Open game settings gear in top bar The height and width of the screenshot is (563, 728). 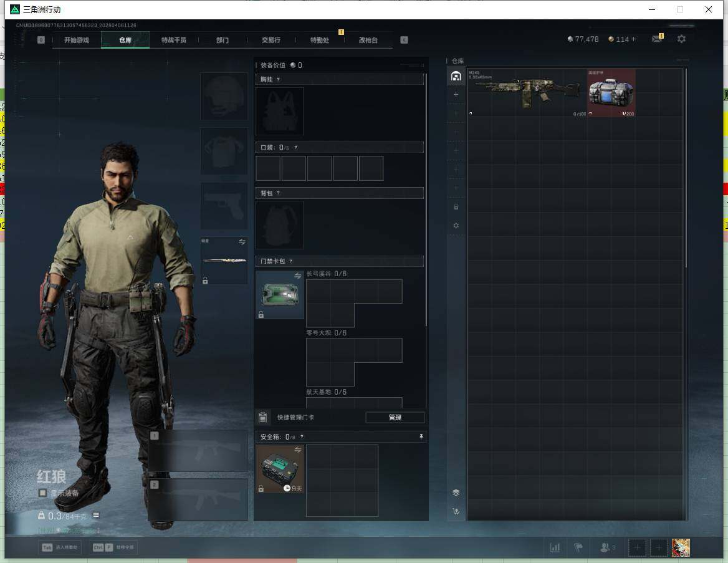[x=681, y=39]
